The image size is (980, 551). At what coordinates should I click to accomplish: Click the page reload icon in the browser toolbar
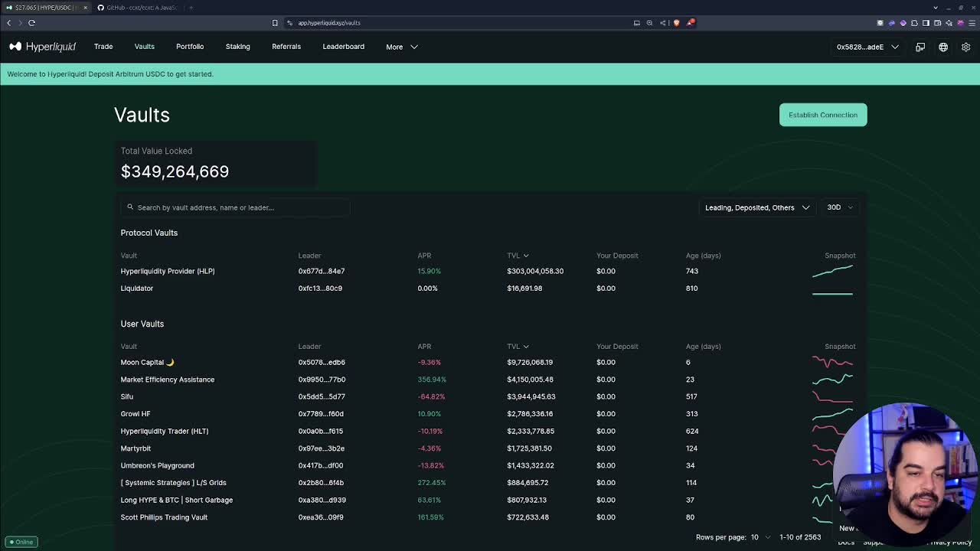pyautogui.click(x=32, y=23)
